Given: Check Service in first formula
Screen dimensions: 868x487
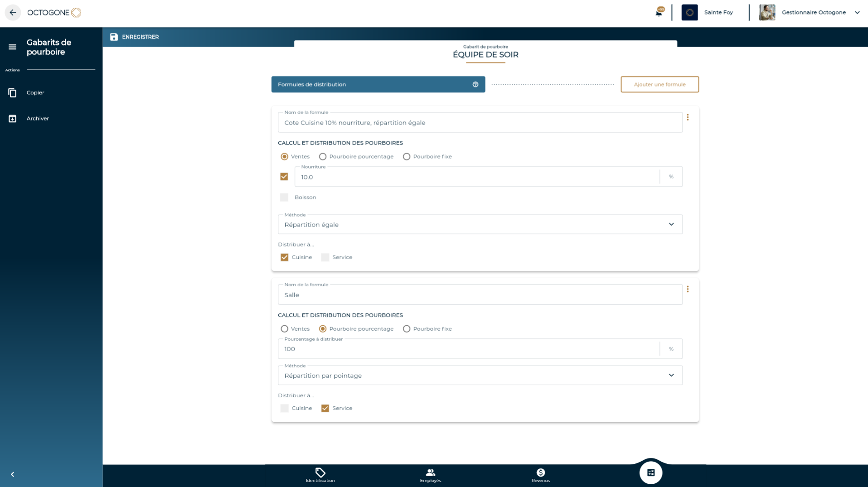Looking at the screenshot, I should pyautogui.click(x=325, y=257).
